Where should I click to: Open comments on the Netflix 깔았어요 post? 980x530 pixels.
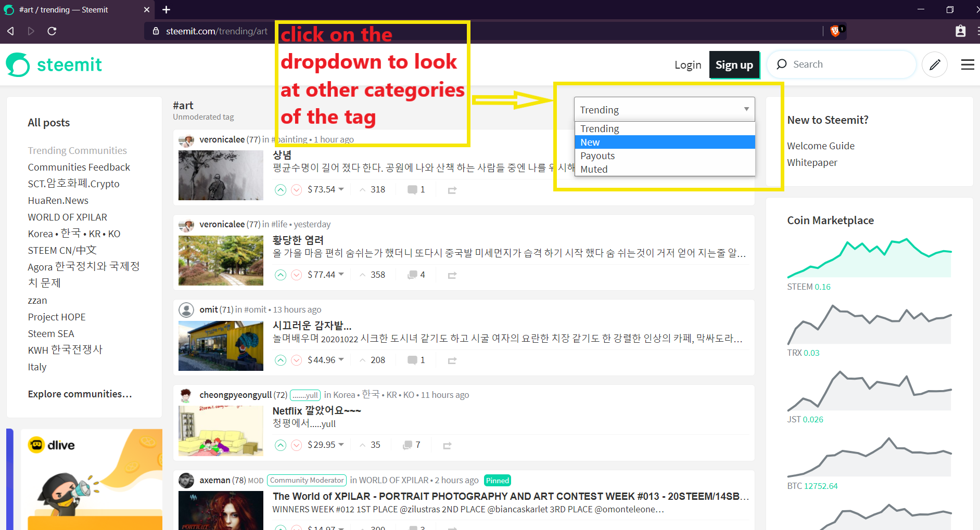(x=408, y=445)
